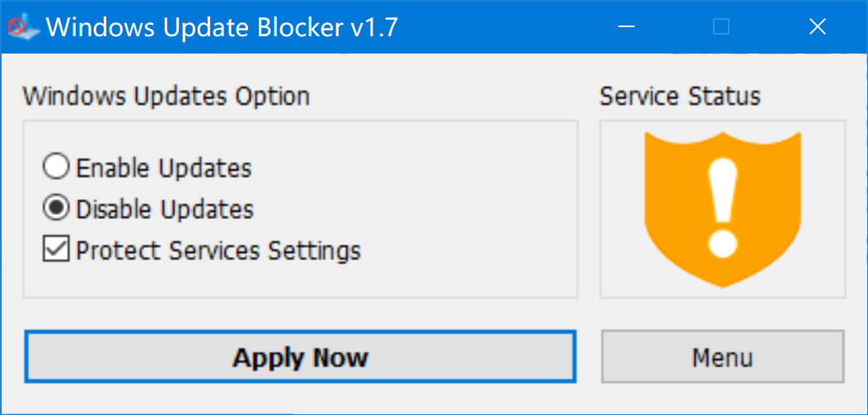868x415 pixels.
Task: Click the "Service Status" heading label
Action: point(679,96)
